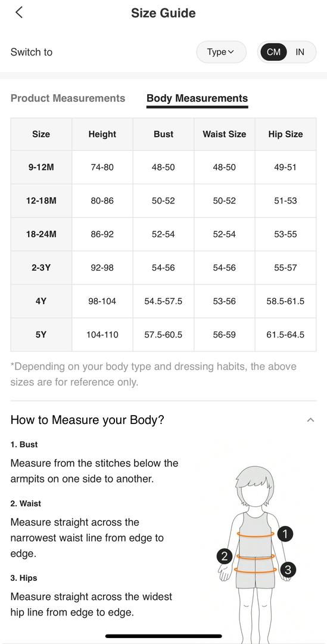This screenshot has height=644, width=327.
Task: Click numbered marker 2 on figure
Action: coord(224,556)
